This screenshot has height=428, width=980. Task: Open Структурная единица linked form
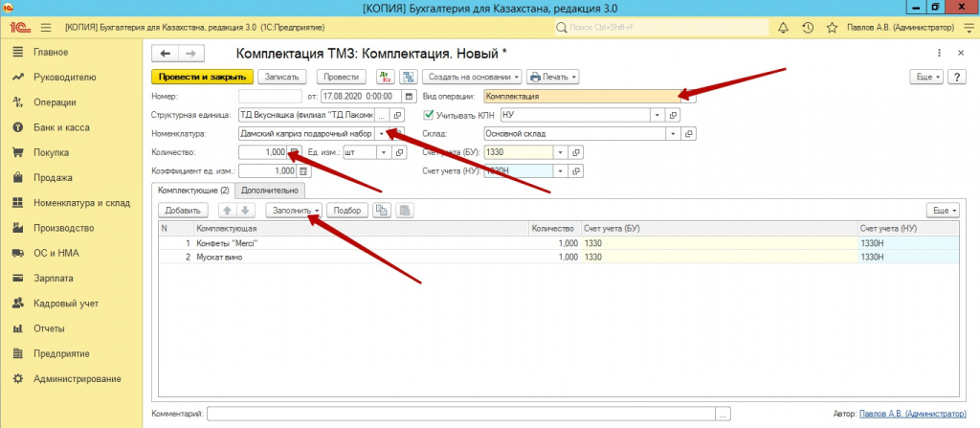click(x=399, y=115)
